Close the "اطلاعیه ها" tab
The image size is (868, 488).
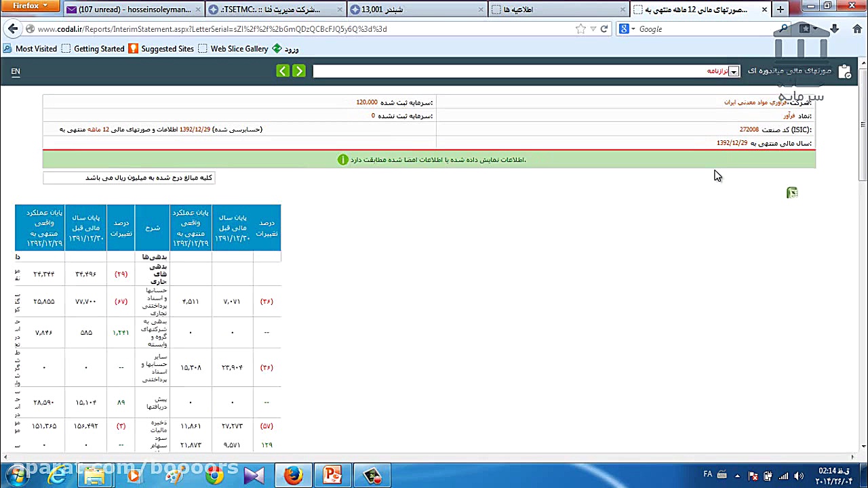point(624,9)
